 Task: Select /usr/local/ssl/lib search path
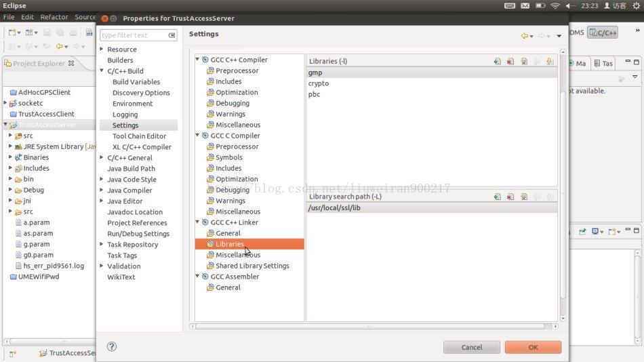(x=432, y=208)
